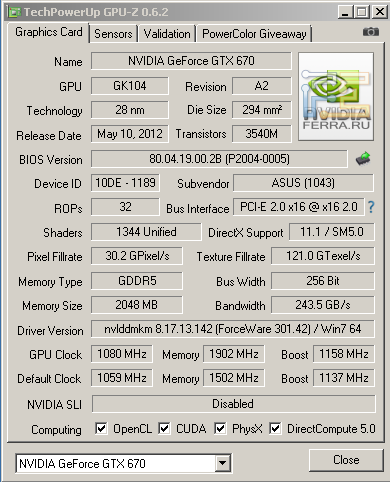This screenshot has height=482, width=390.
Task: Click the Texture Fillrate label
Action: tap(231, 257)
